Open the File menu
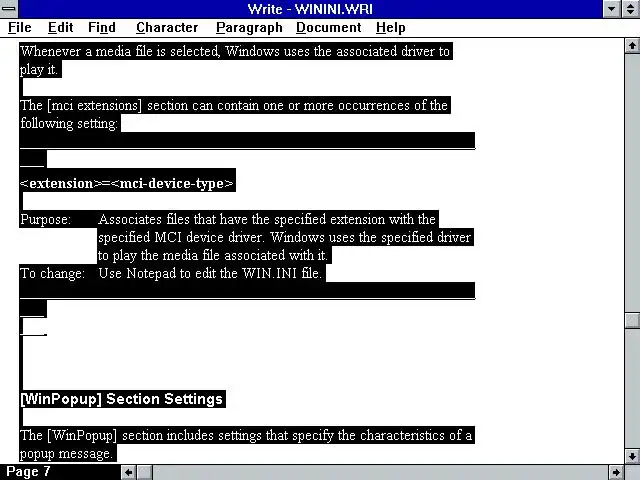This screenshot has width=640, height=480. (x=20, y=28)
